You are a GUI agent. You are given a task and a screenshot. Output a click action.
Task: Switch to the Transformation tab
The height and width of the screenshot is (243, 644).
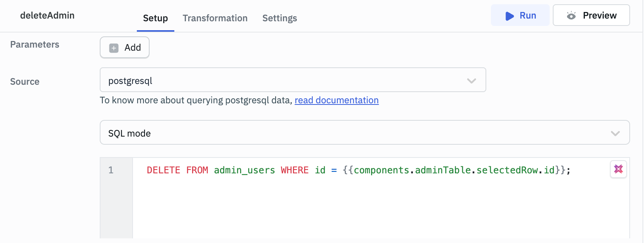(215, 18)
